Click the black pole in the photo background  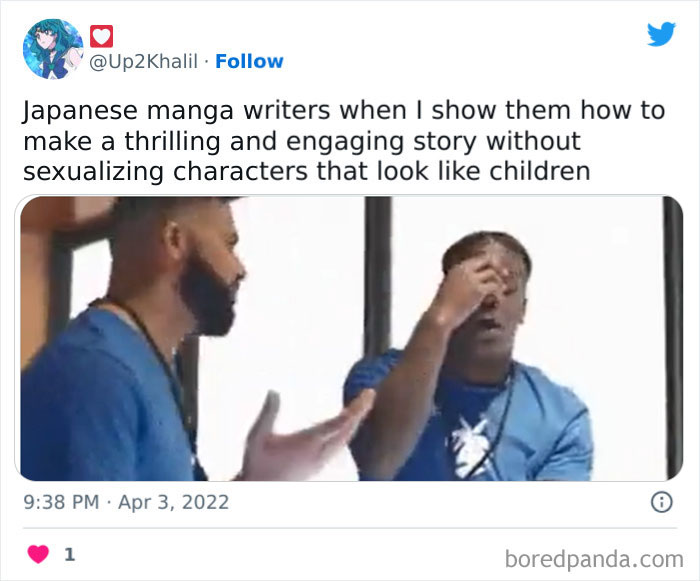(378, 275)
